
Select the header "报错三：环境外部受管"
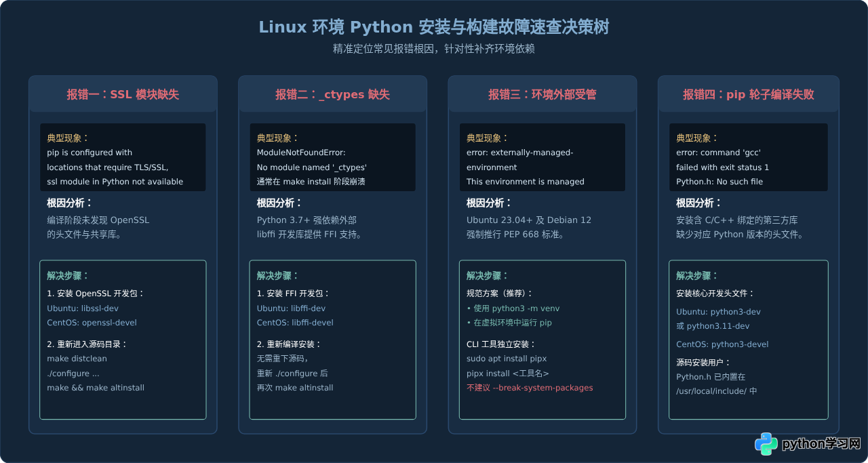(x=542, y=94)
